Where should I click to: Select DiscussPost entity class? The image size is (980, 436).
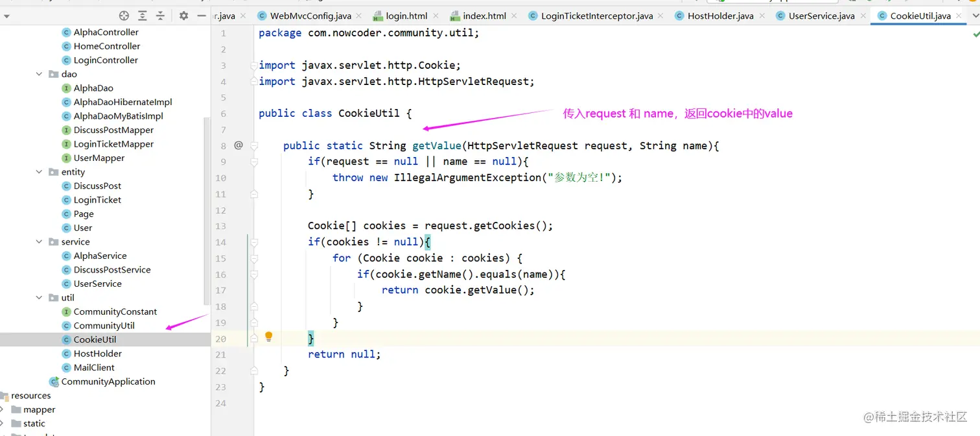[98, 186]
